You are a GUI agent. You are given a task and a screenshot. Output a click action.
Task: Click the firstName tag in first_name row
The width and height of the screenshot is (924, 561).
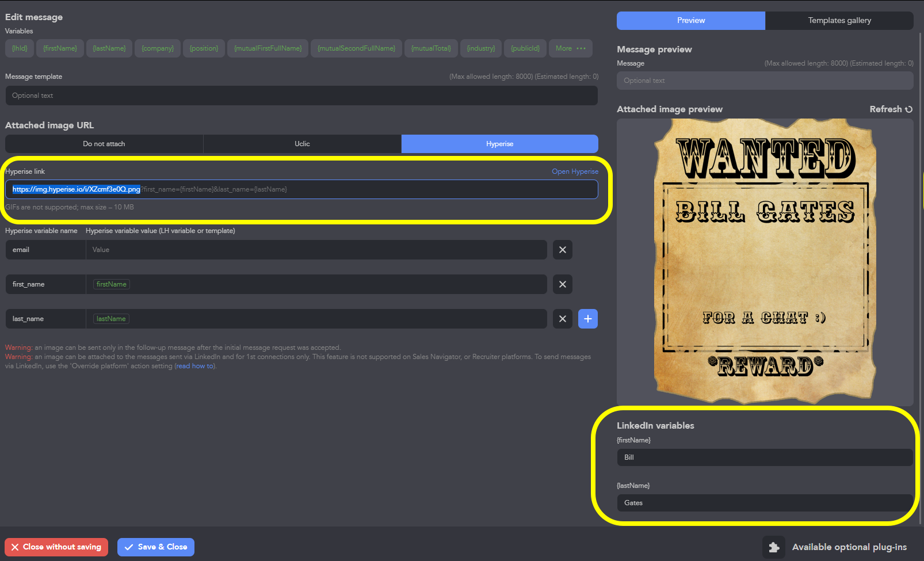(112, 284)
